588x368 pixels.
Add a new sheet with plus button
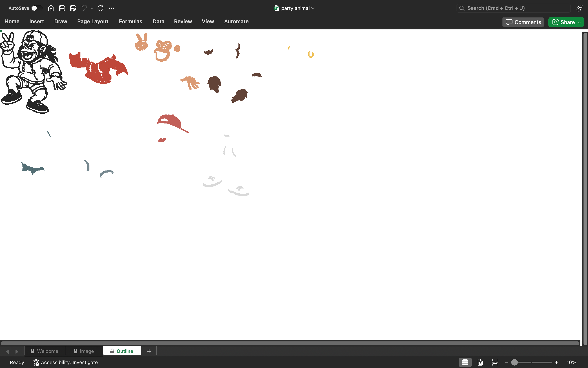149,351
